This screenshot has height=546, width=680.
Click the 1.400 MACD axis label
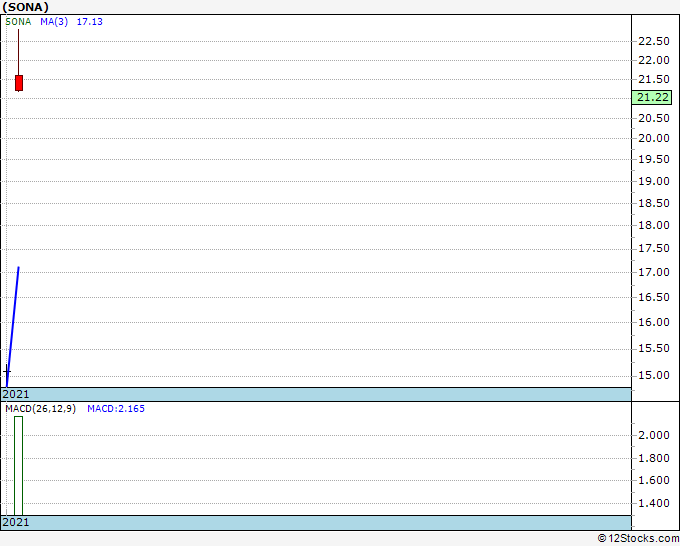pyautogui.click(x=654, y=503)
